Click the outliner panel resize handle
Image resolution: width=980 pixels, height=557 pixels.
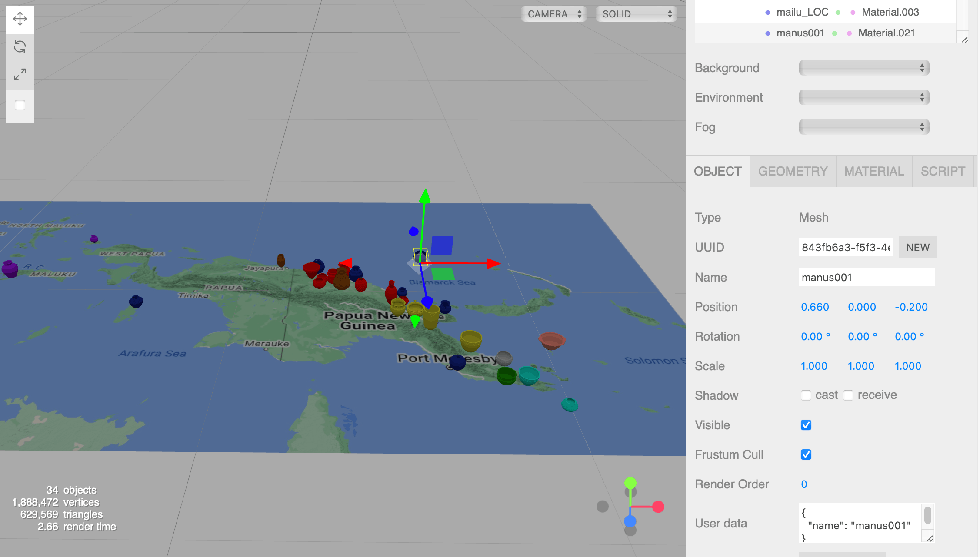click(965, 40)
